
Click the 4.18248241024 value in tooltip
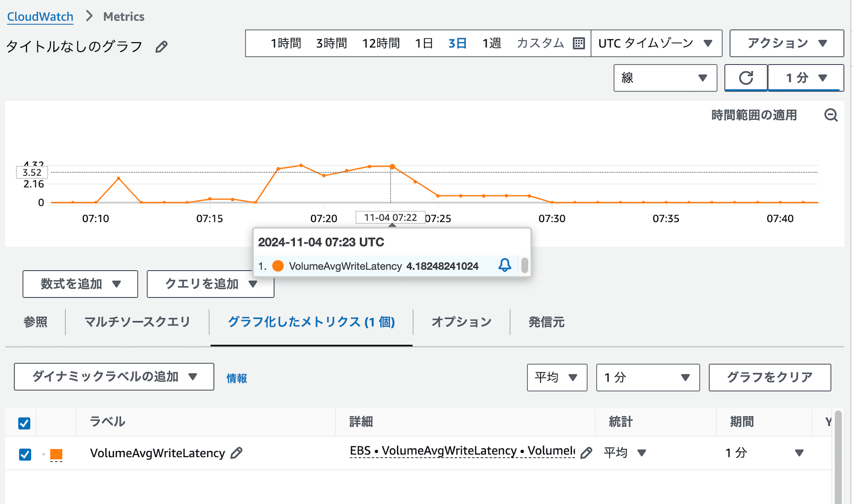pos(442,266)
